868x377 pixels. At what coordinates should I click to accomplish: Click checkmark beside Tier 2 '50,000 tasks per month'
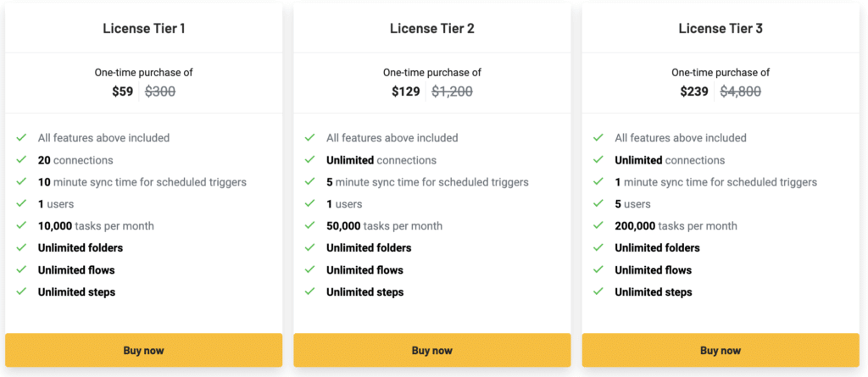point(309,226)
